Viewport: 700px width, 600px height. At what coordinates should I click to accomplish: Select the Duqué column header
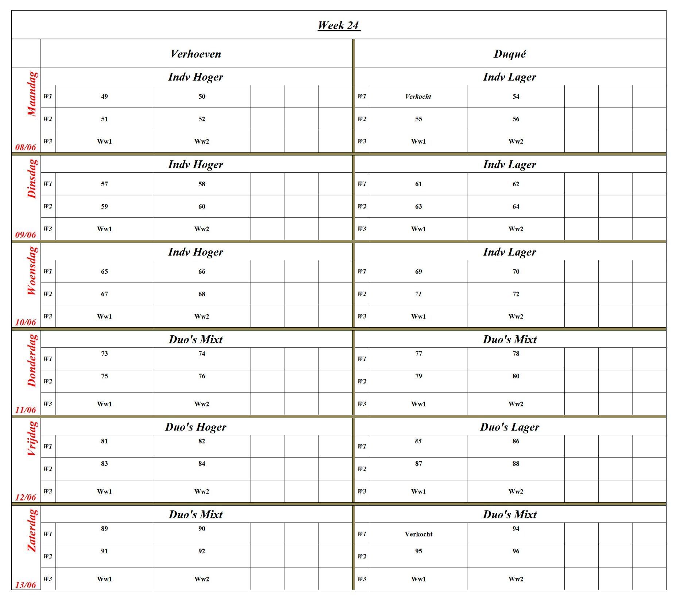pyautogui.click(x=510, y=54)
